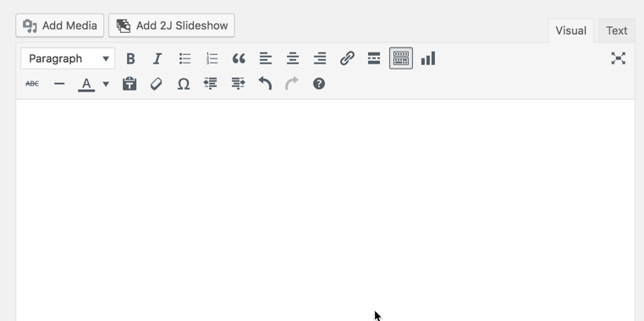The height and width of the screenshot is (321, 644).
Task: Click the Add Media button
Action: coord(59,25)
